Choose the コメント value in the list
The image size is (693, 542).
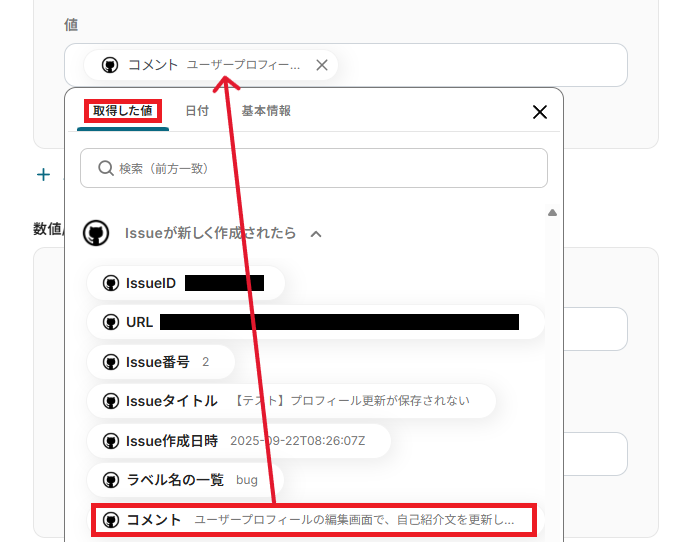(x=314, y=520)
